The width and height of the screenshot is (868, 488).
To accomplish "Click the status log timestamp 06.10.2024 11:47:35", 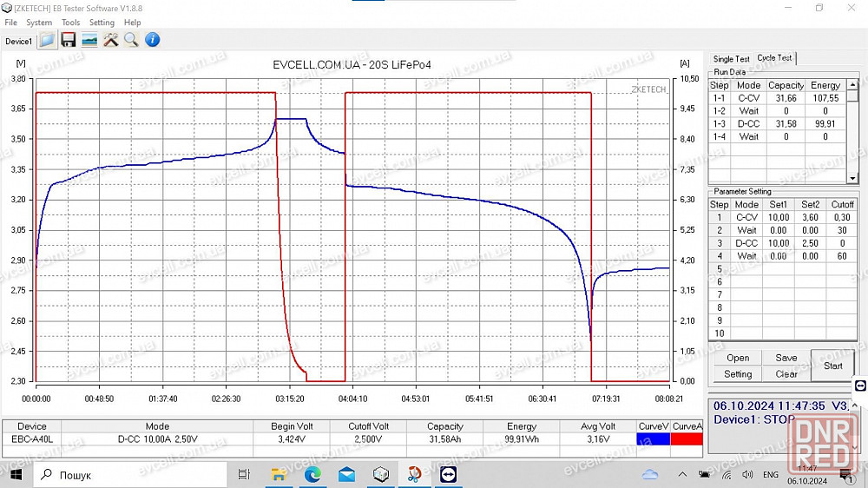I will pos(769,406).
